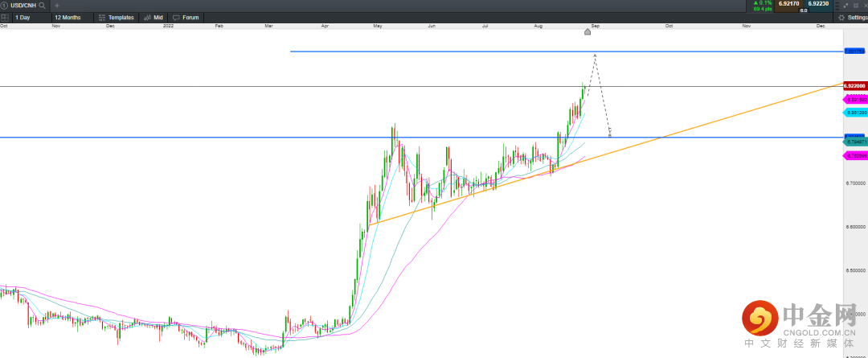Select the USD/CNH chart tab
Viewport: 868px width, 358px height.
tap(23, 6)
